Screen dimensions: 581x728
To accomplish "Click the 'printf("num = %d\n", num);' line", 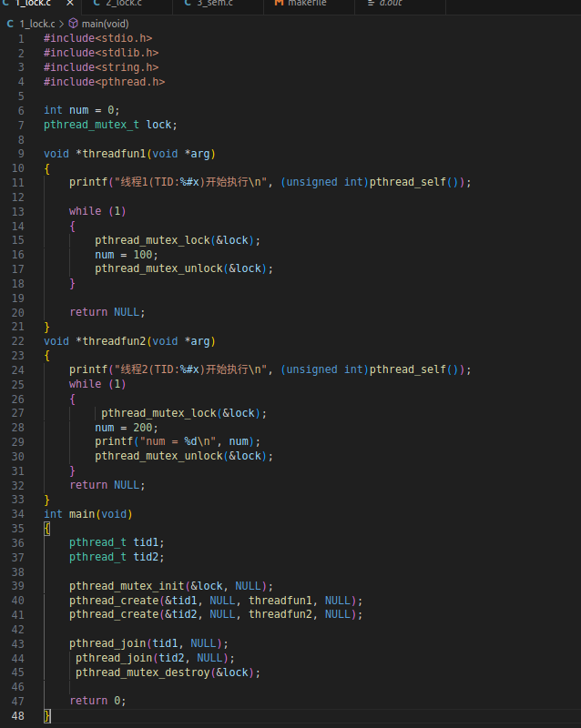I will tap(178, 441).
